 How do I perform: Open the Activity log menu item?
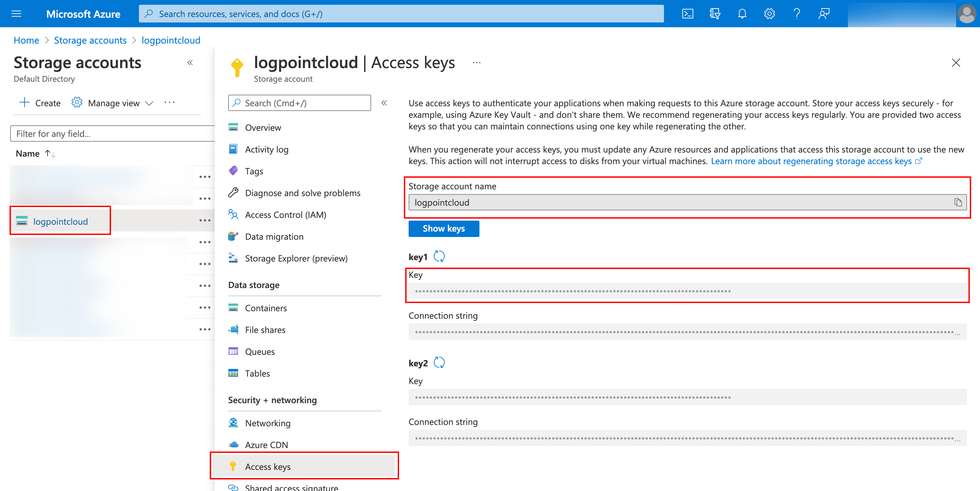click(267, 149)
